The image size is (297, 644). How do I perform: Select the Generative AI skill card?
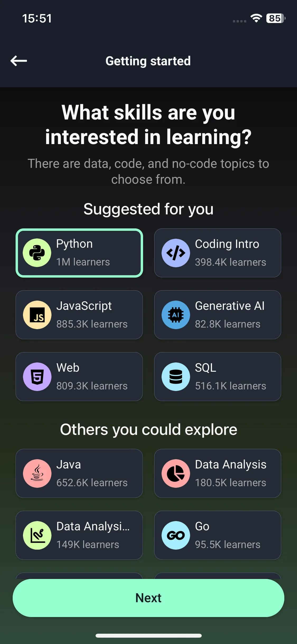(218, 315)
